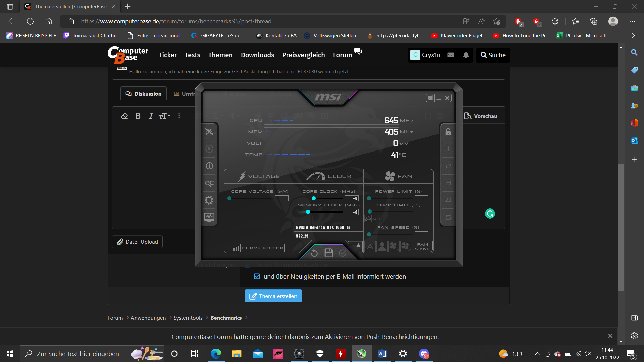This screenshot has height=362, width=644.
Task: Click the reset settings arrow icon
Action: (314, 253)
